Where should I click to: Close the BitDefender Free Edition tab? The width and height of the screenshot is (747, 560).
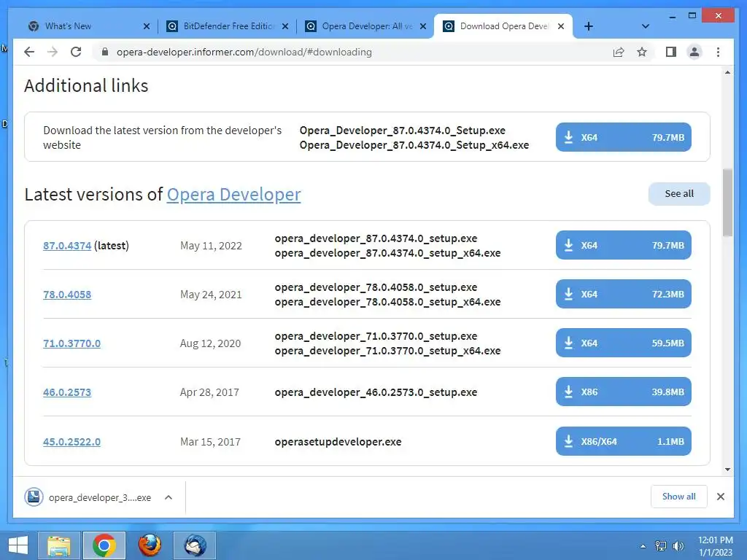pyautogui.click(x=285, y=26)
